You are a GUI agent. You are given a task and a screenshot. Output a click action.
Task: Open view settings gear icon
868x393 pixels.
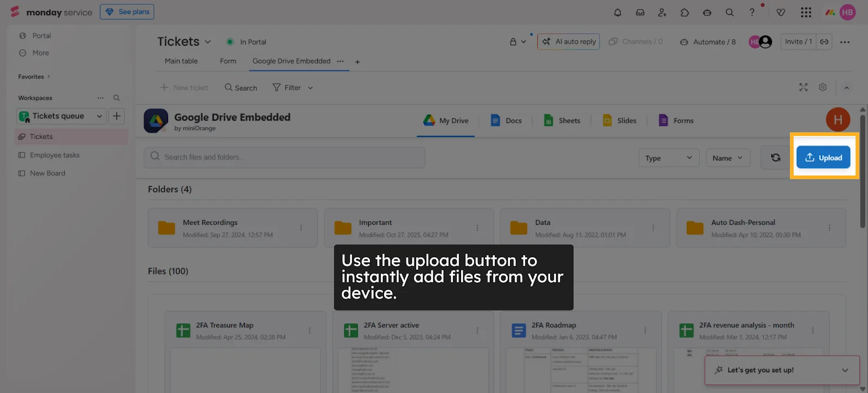823,87
